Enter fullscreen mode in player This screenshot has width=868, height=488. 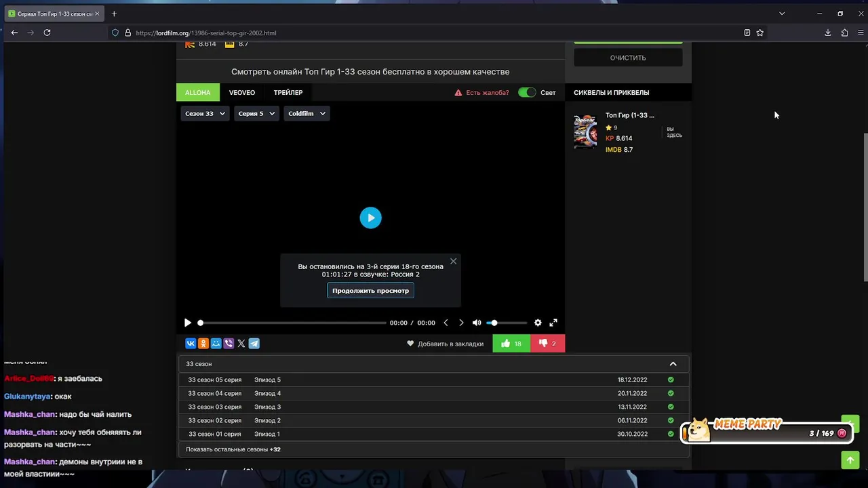click(553, 323)
